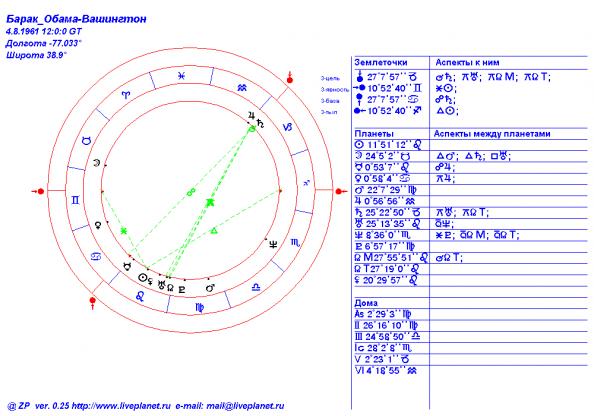
Task: Click the earth-point row 10°52'40'' Sagittarius
Action: point(387,111)
